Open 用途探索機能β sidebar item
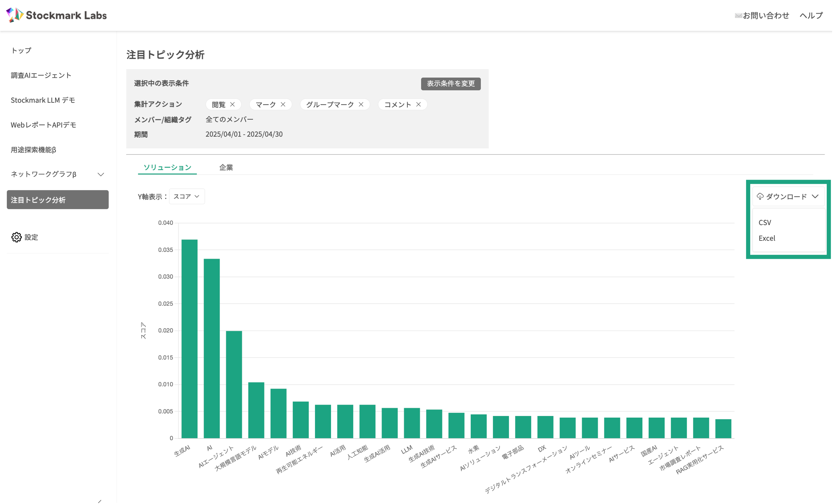 click(34, 150)
